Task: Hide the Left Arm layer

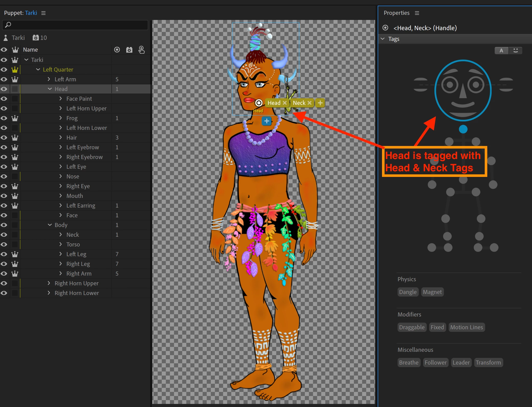Action: pyautogui.click(x=4, y=79)
